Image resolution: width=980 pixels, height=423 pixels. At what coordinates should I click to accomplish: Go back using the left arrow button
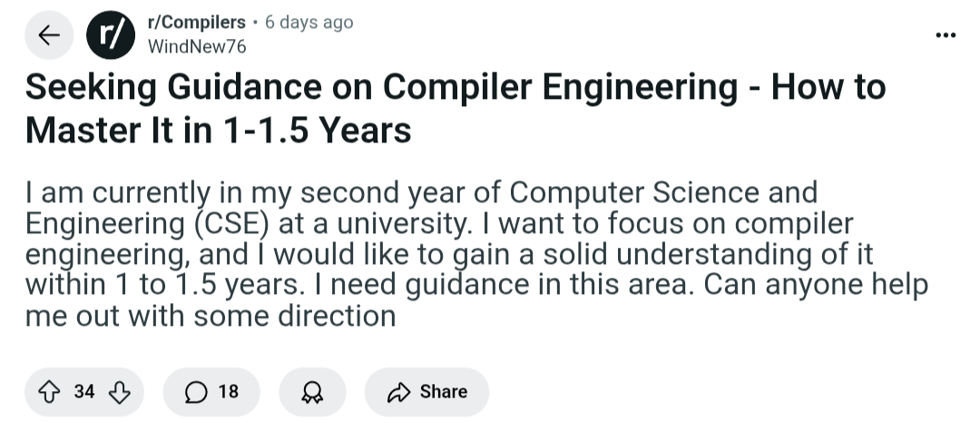tap(49, 34)
